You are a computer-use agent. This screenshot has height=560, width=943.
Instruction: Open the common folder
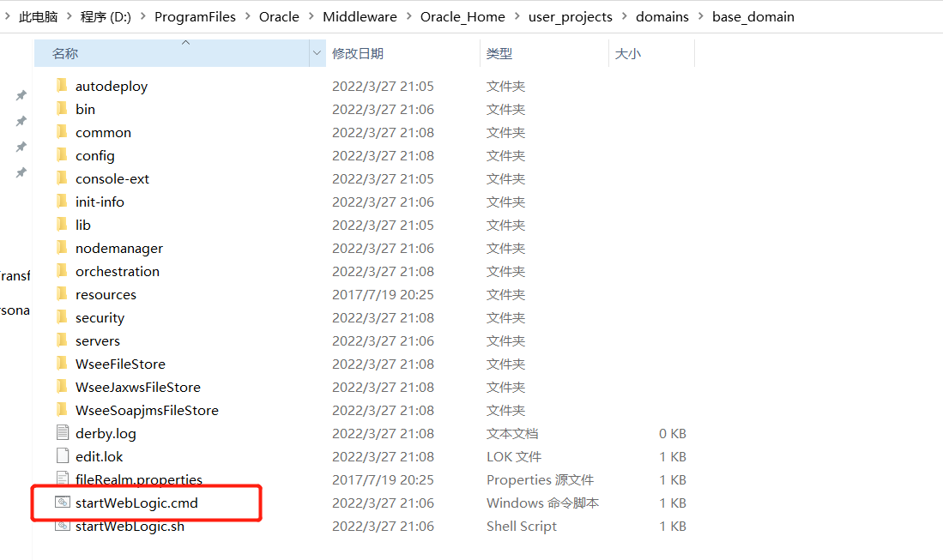point(102,132)
